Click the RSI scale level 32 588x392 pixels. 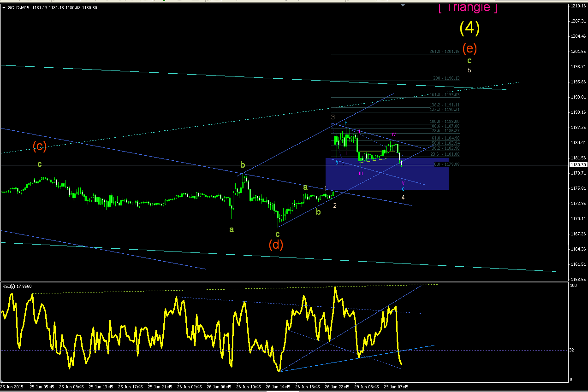coord(573,350)
